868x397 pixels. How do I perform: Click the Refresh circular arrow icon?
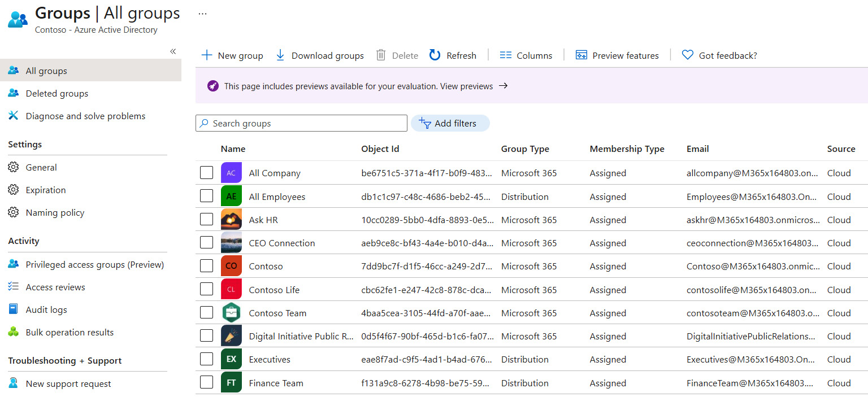point(435,55)
